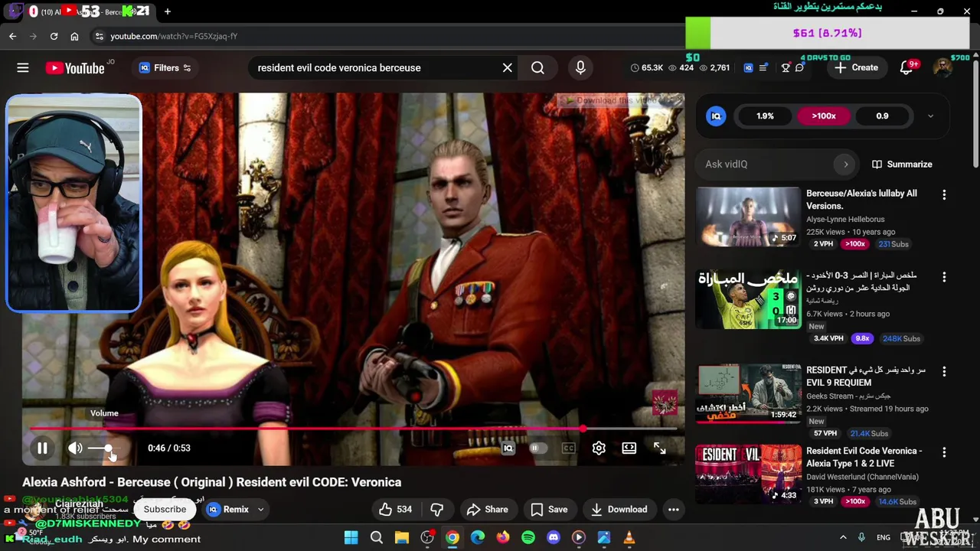Click in the YouTube search field
The image size is (980, 551).
pyautogui.click(x=375, y=68)
